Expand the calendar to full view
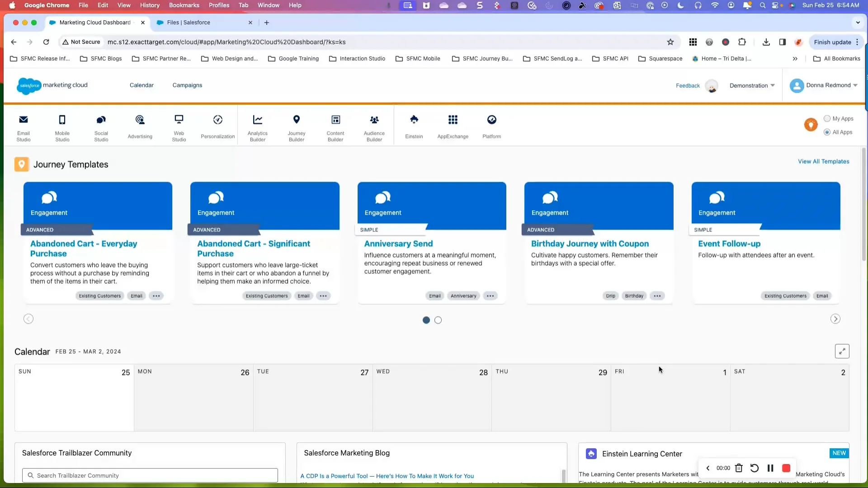868x488 pixels. tap(842, 351)
